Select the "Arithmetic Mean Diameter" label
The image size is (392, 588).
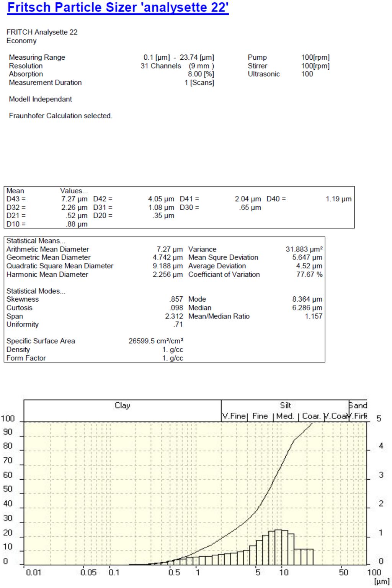pos(47,249)
